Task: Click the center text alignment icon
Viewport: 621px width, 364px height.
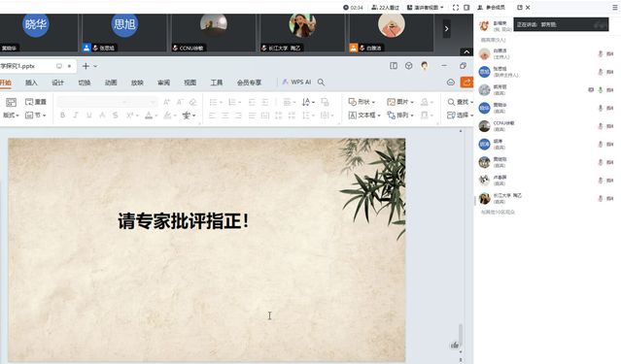Action: [225, 116]
